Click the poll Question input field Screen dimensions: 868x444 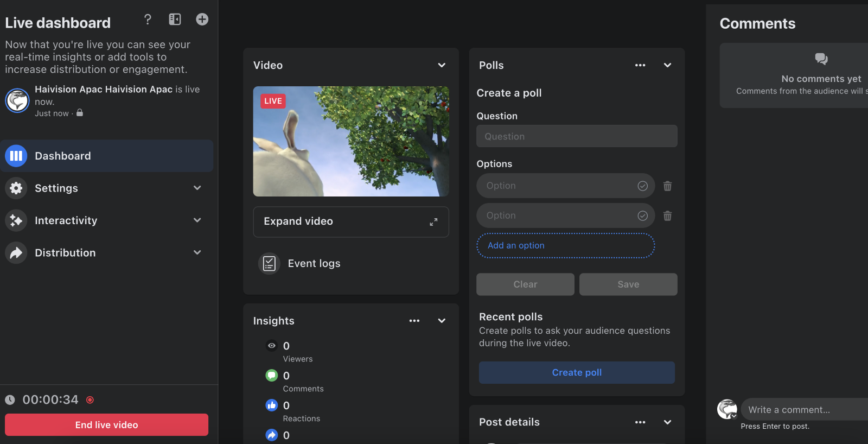pos(577,136)
